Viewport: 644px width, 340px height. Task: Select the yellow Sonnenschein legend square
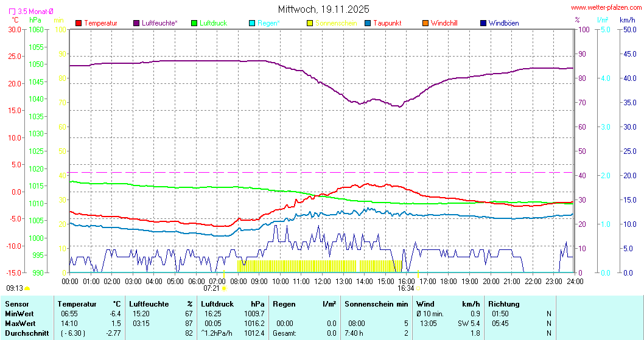tap(310, 23)
